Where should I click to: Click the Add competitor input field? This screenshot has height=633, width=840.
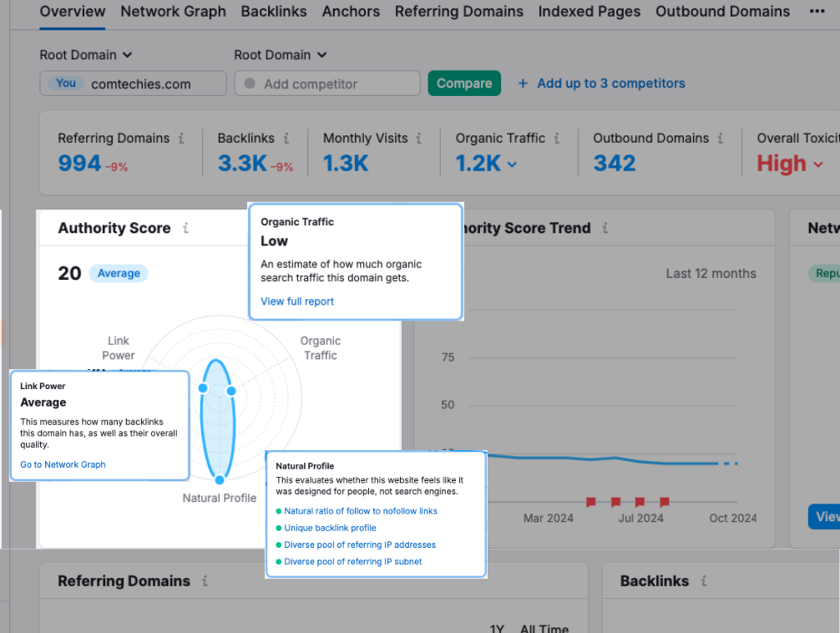(x=326, y=84)
